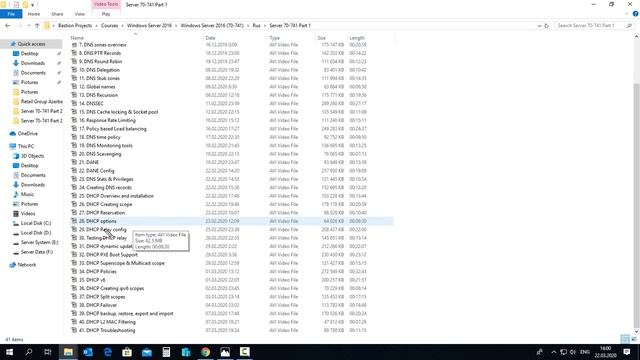Select Network in navigation pane

(27, 264)
